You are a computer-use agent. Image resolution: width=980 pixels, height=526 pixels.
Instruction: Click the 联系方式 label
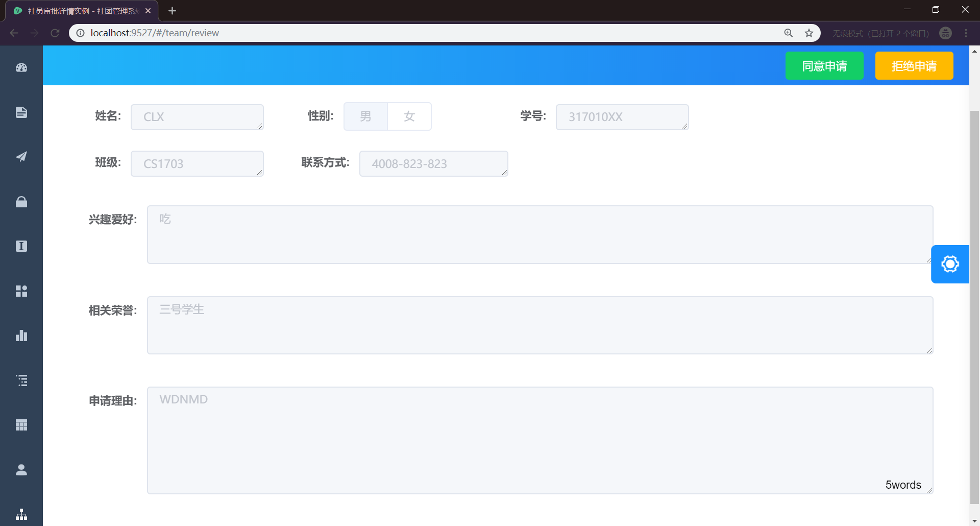point(325,162)
